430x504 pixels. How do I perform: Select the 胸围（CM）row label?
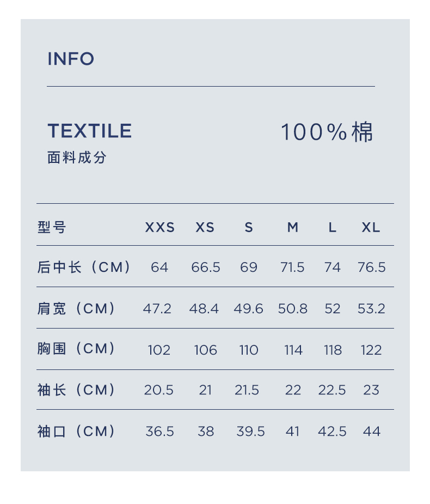77,349
